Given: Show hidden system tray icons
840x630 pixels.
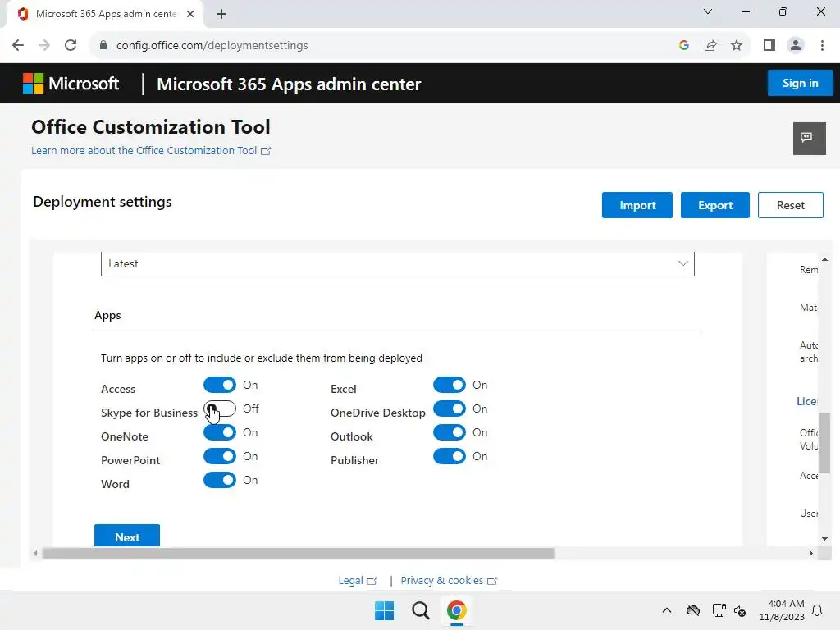Looking at the screenshot, I should click(666, 610).
